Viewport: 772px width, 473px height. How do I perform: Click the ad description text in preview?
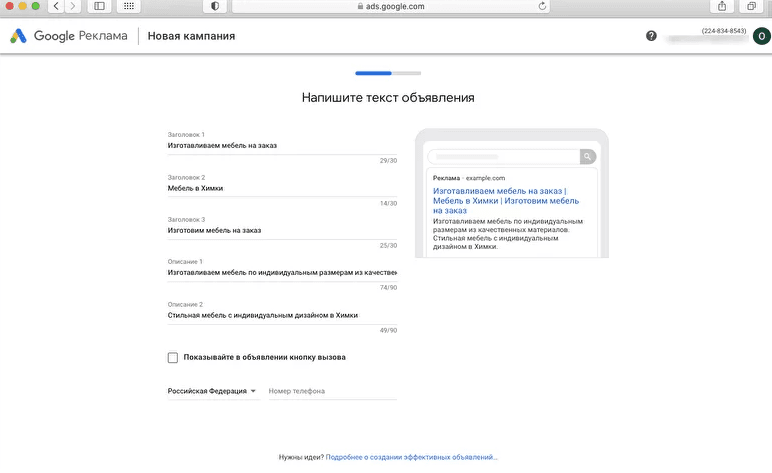click(508, 234)
